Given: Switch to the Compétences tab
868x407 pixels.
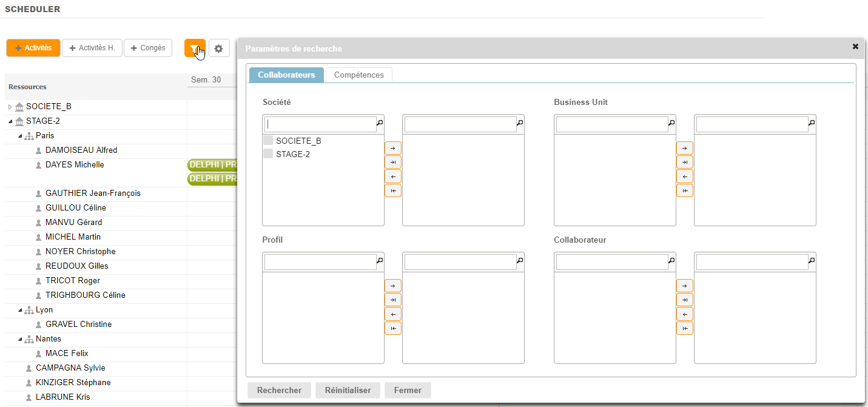Looking at the screenshot, I should pyautogui.click(x=358, y=75).
